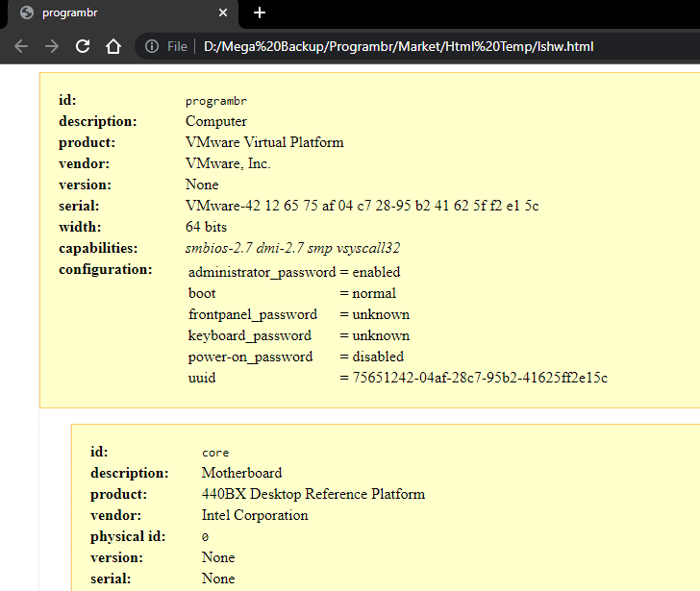The width and height of the screenshot is (700, 591).
Task: Click the 'Computer' description value
Action: tap(216, 121)
